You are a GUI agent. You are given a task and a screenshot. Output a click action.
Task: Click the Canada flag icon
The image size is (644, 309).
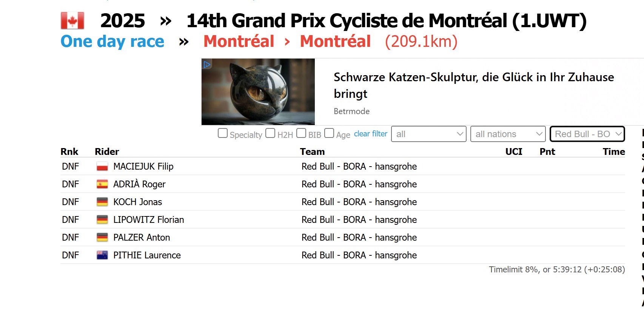coord(72,21)
